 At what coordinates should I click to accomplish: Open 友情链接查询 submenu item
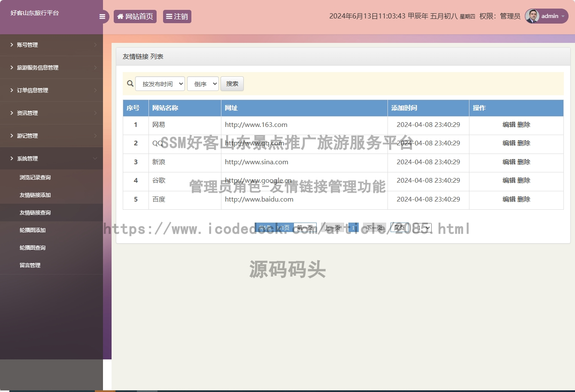pos(51,213)
